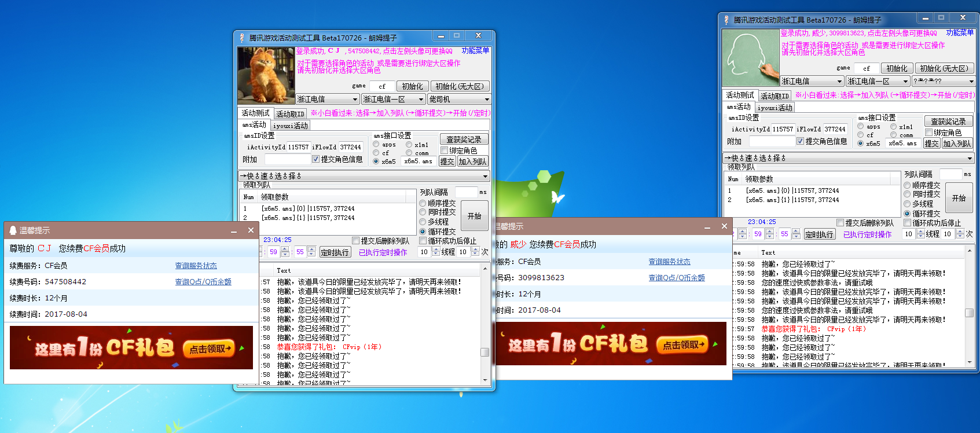Click thread count stepper before 线程 in CJ window
980x433 pixels.
click(436, 252)
